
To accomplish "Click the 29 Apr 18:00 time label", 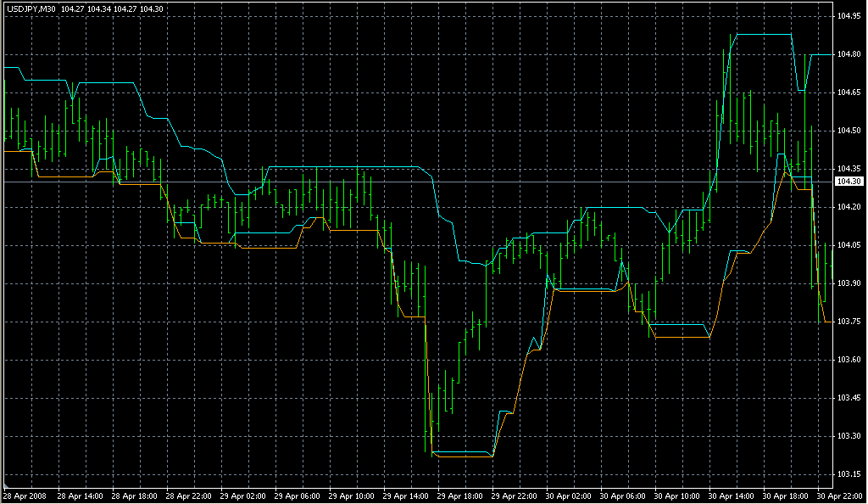I will point(459,496).
